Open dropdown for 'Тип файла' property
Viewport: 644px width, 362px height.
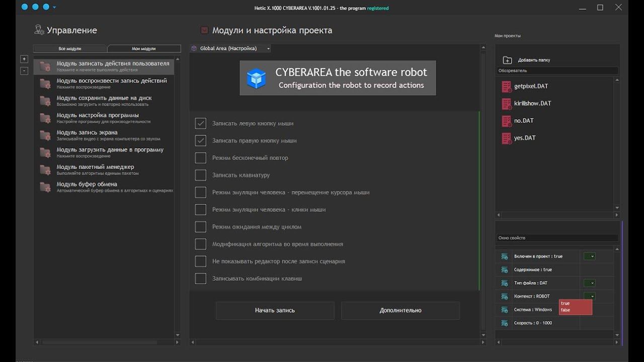click(x=589, y=283)
